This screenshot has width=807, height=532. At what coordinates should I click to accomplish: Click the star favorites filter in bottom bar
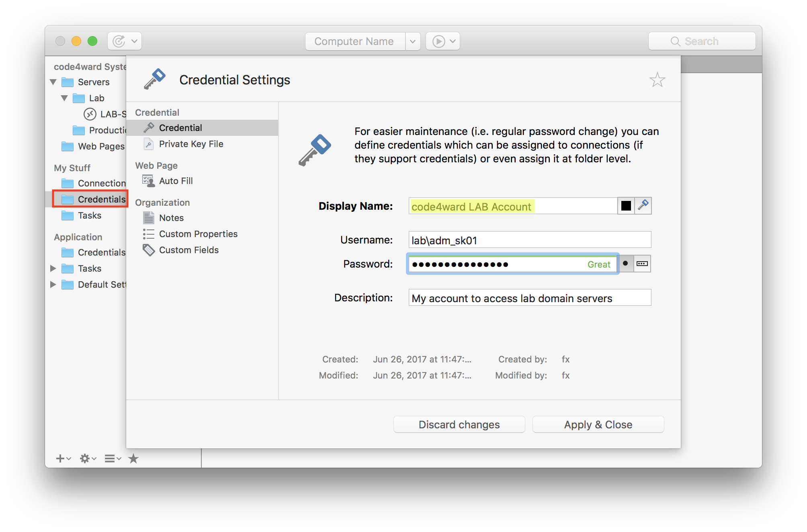pos(133,458)
